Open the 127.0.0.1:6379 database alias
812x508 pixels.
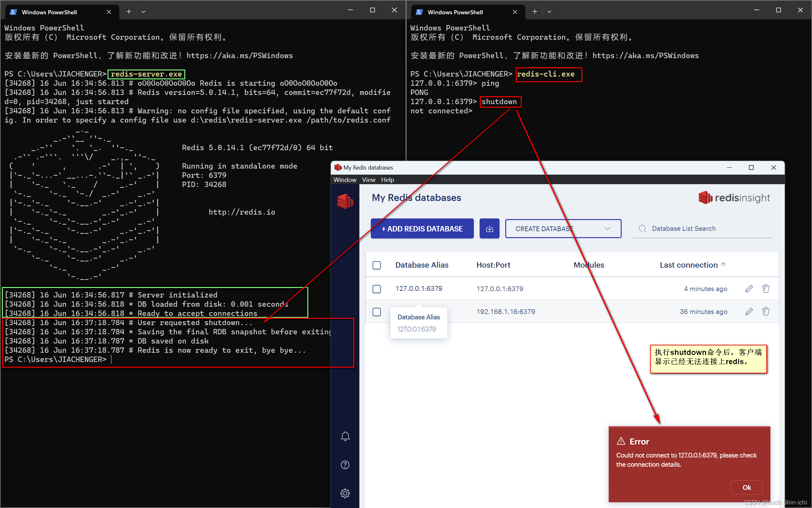[419, 288]
